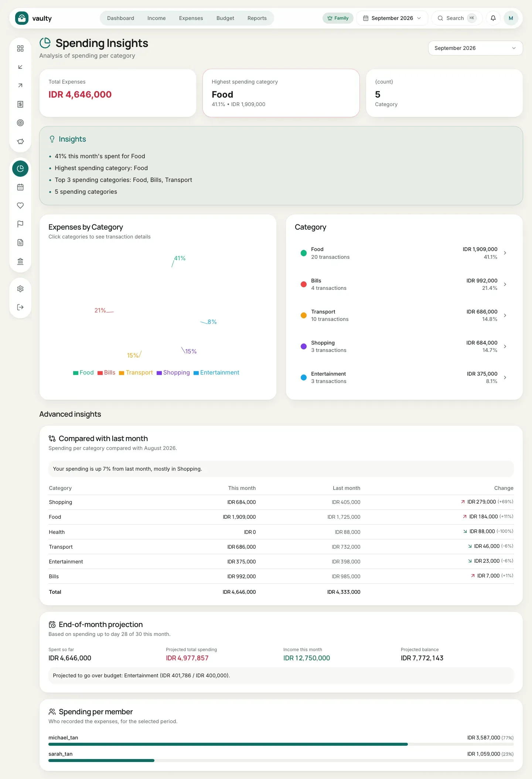532x779 pixels.
Task: Open the calendar sidebar icon
Action: pyautogui.click(x=20, y=187)
